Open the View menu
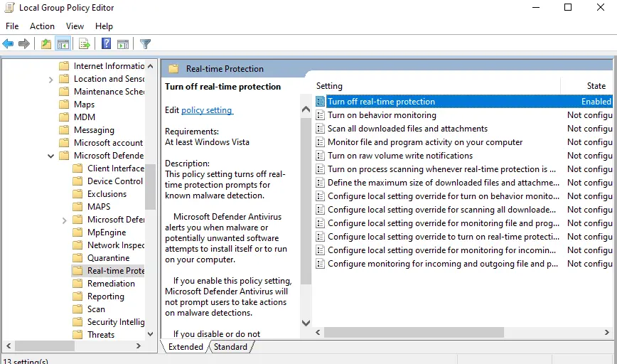 (x=75, y=26)
